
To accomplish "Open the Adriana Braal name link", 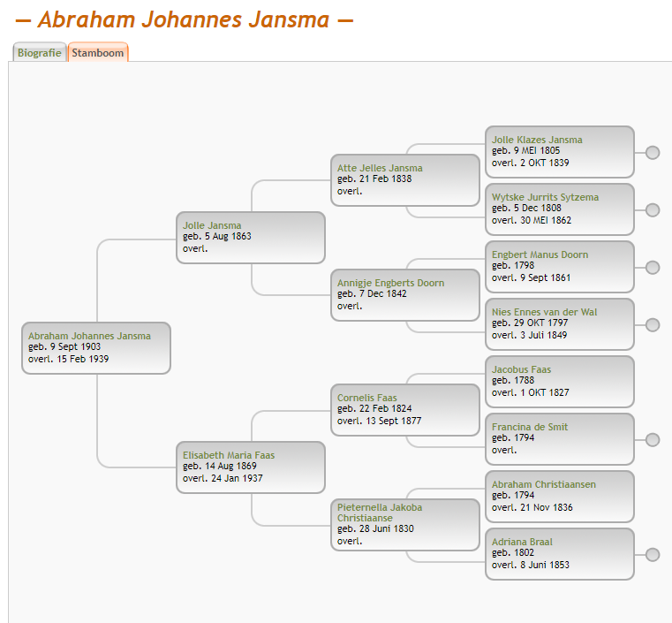I will click(x=522, y=542).
